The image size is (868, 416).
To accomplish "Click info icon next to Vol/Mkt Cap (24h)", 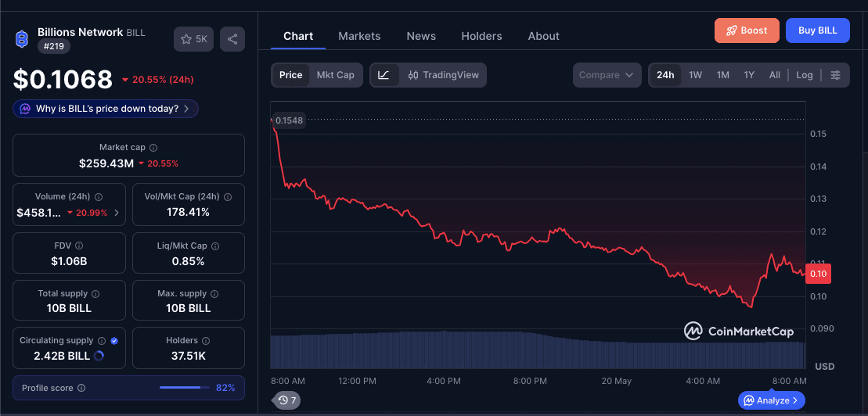I will (228, 197).
